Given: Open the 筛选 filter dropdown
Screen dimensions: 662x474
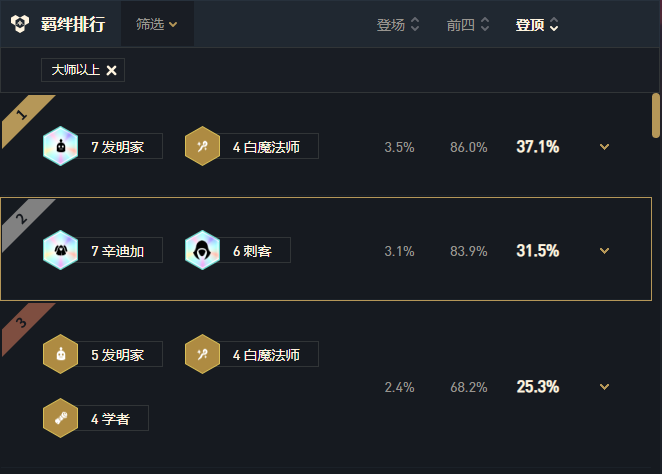Looking at the screenshot, I should pyautogui.click(x=157, y=24).
